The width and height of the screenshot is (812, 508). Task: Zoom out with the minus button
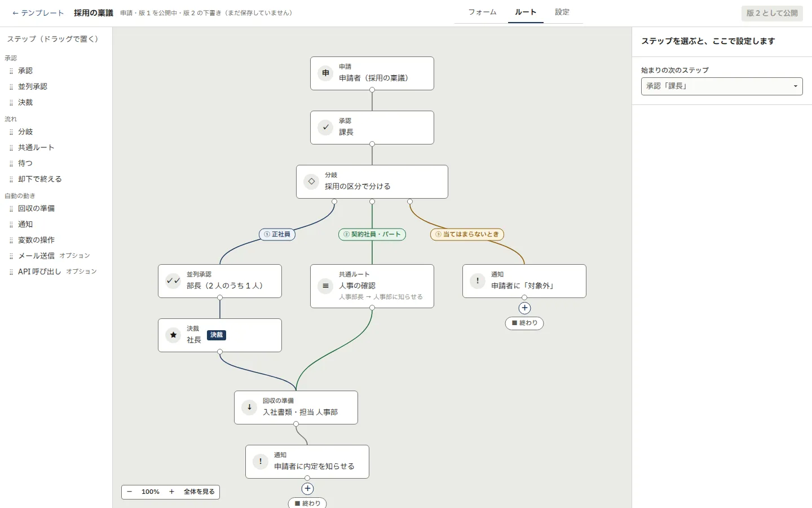pyautogui.click(x=130, y=492)
